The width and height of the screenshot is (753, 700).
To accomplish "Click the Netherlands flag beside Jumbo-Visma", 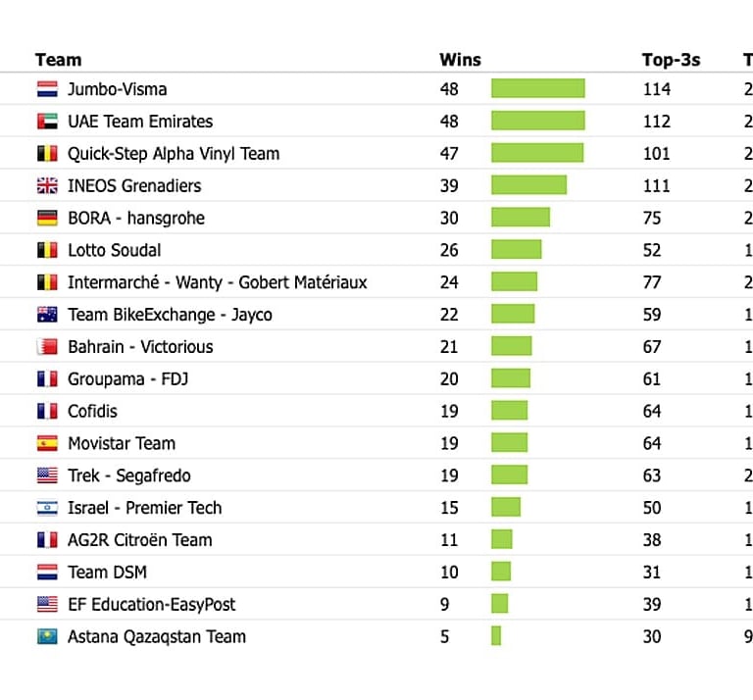I will (47, 89).
